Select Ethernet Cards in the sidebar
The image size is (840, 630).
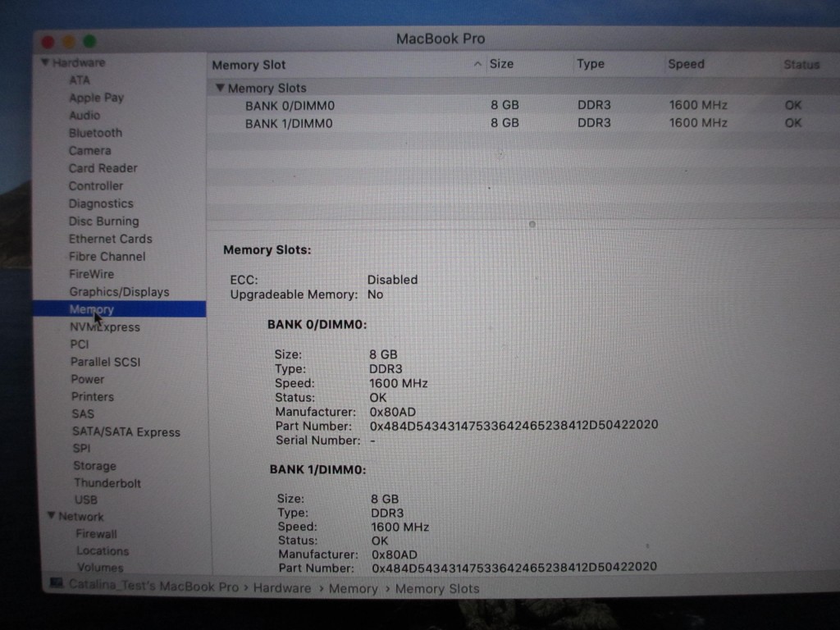pos(111,239)
